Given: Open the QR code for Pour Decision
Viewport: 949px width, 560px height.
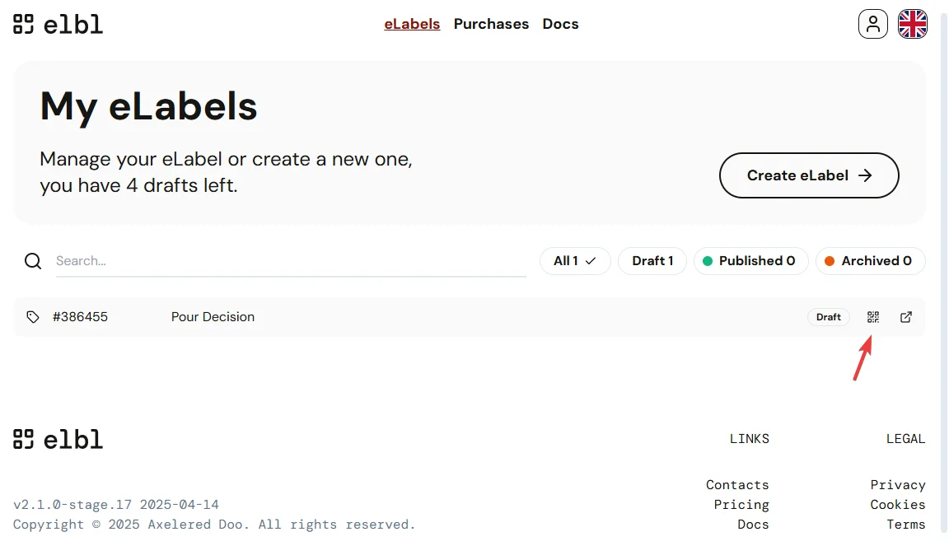Looking at the screenshot, I should [x=873, y=317].
